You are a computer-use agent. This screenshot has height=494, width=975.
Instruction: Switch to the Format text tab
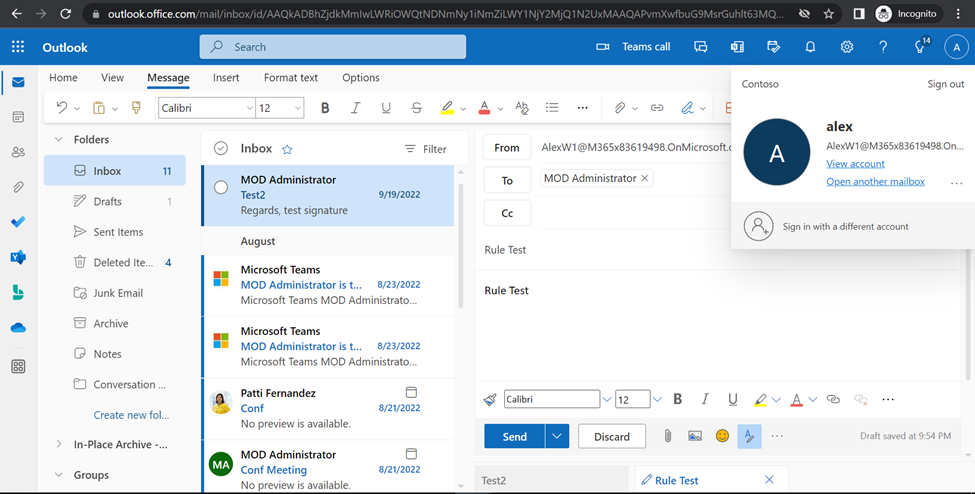click(x=290, y=78)
